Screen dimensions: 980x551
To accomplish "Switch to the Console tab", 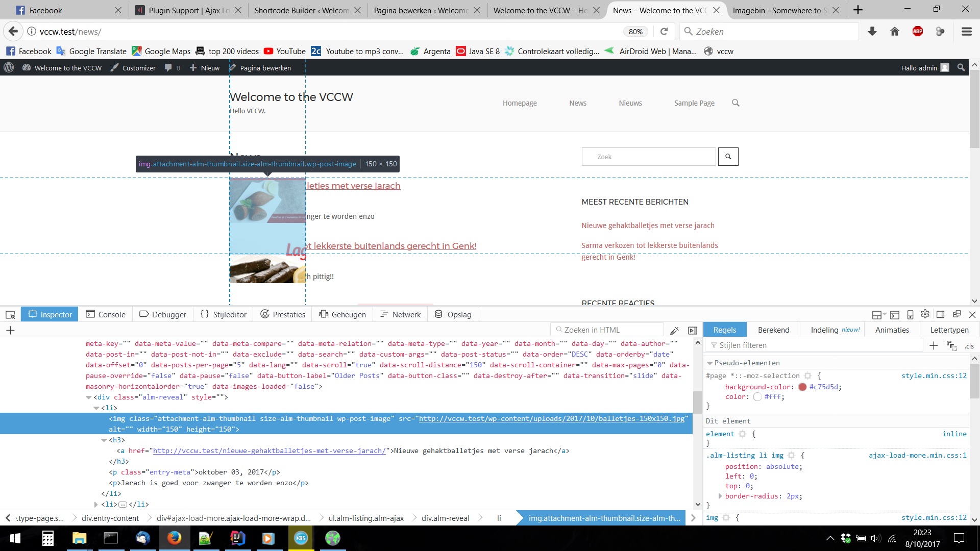I will [106, 315].
